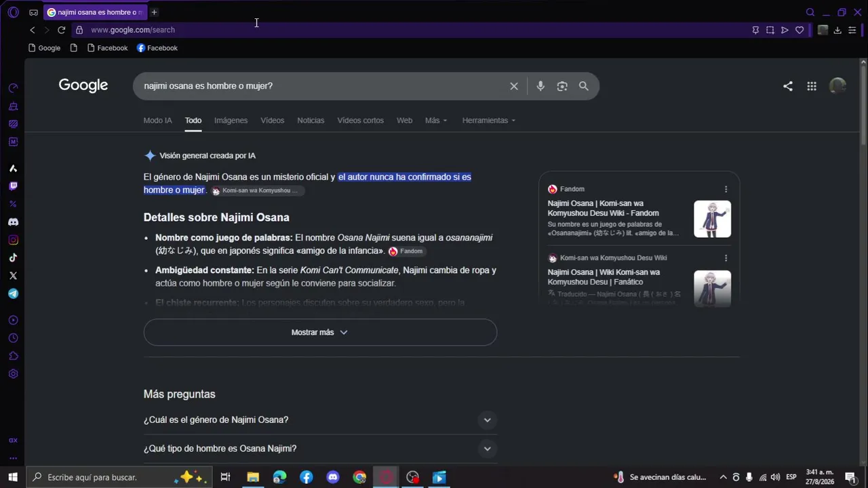
Task: Take a snapshot of the page
Action: pos(770,30)
